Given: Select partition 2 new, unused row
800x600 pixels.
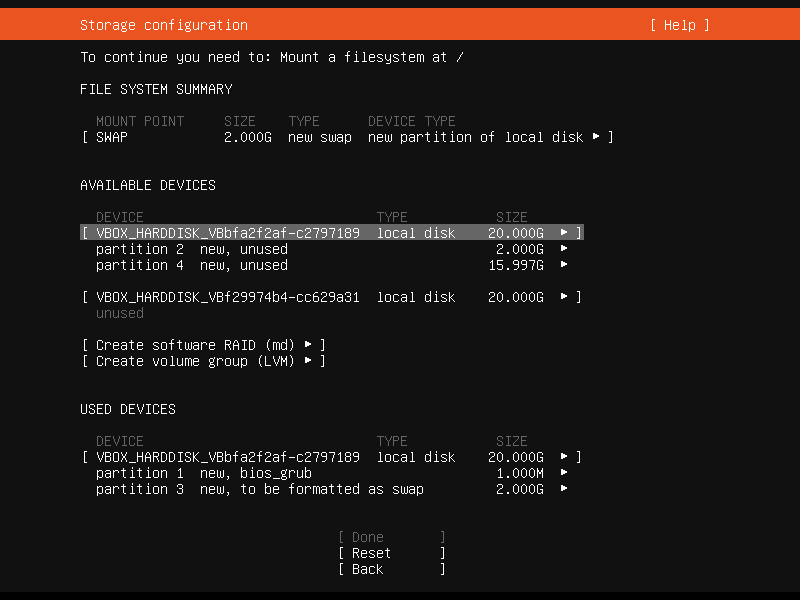Looking at the screenshot, I should tap(332, 249).
